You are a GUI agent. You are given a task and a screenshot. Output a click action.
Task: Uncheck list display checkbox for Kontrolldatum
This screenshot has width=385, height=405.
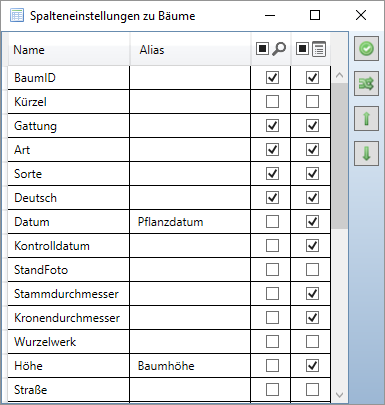click(312, 246)
